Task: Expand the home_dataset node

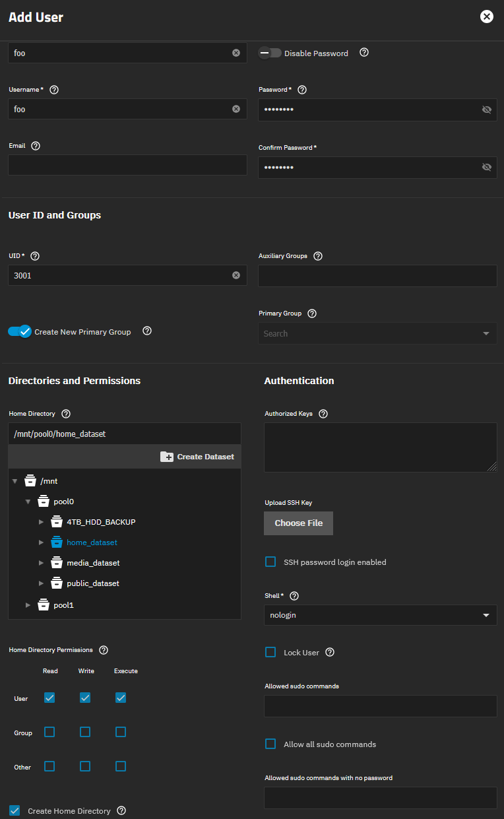Action: pyautogui.click(x=41, y=542)
